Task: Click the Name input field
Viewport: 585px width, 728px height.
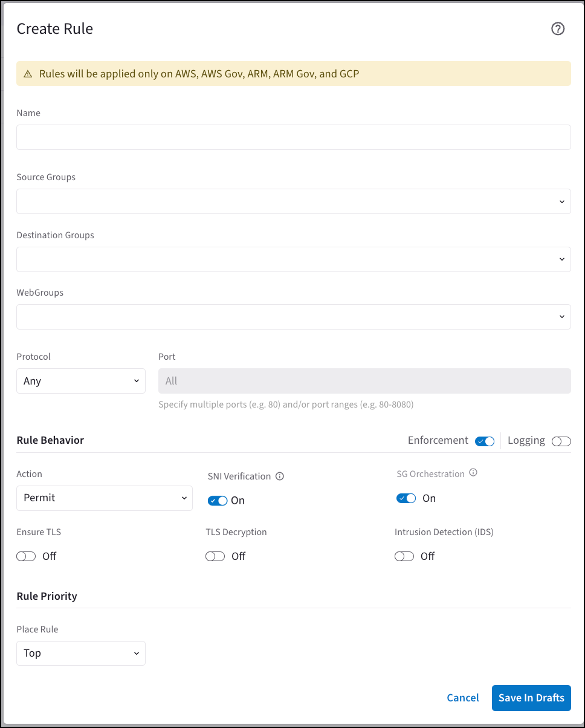Action: point(293,137)
